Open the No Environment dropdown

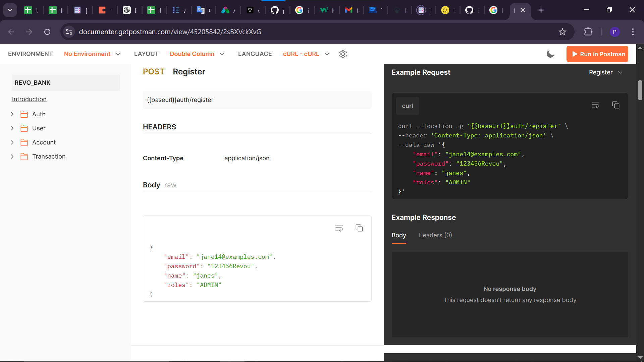(92, 54)
